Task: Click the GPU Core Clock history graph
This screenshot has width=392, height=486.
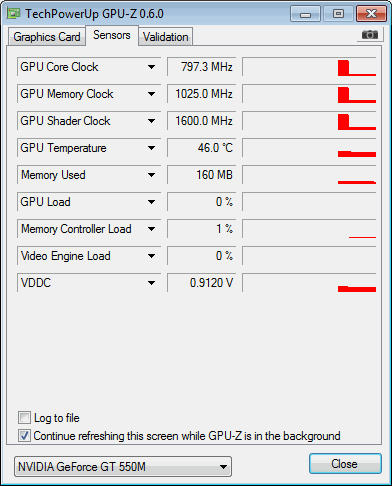Action: coord(310,67)
